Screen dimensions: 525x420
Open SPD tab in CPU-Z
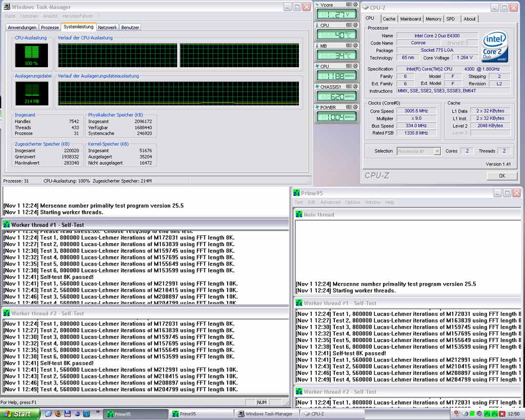click(x=451, y=19)
